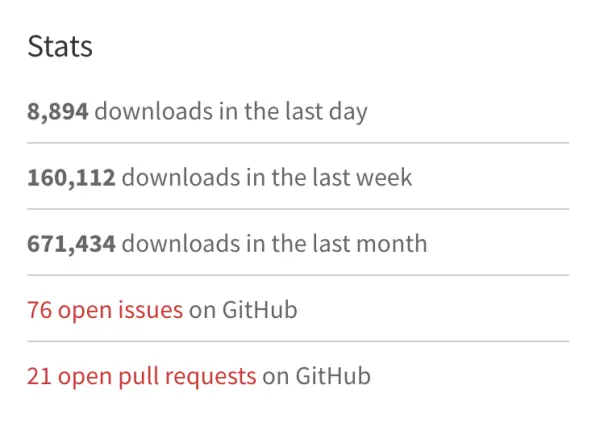
Task: Click the number 21 in pull requests link
Action: 39,376
